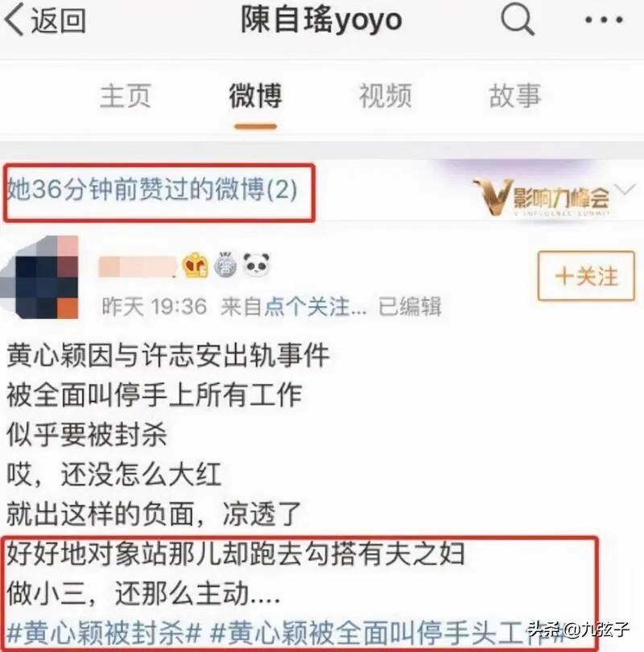Viewport: 644px width, 652px height.
Task: Open the V影响力峰会 banner logo
Action: [x=540, y=197]
